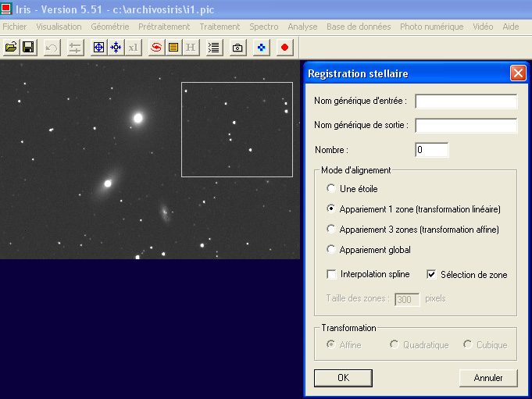Image resolution: width=532 pixels, height=399 pixels.
Task: Click the Nombre input field
Action: [431, 150]
